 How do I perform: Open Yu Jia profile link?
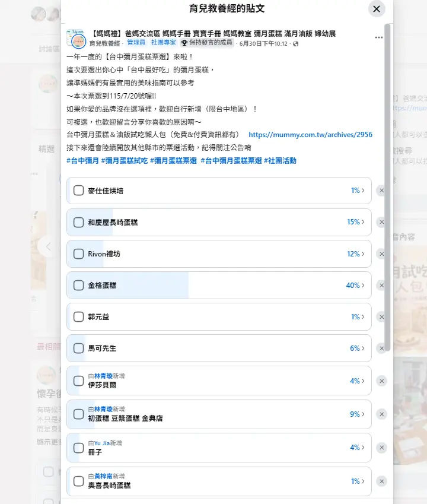102,443
